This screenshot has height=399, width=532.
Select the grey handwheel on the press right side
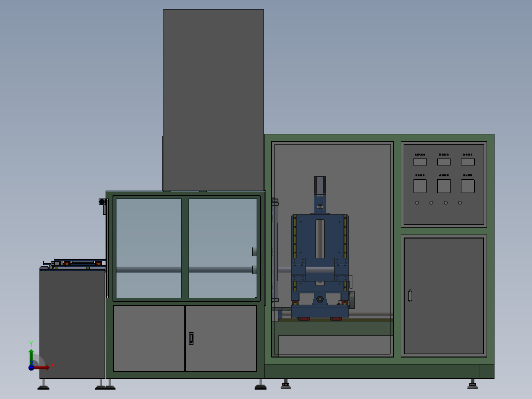coord(352,300)
